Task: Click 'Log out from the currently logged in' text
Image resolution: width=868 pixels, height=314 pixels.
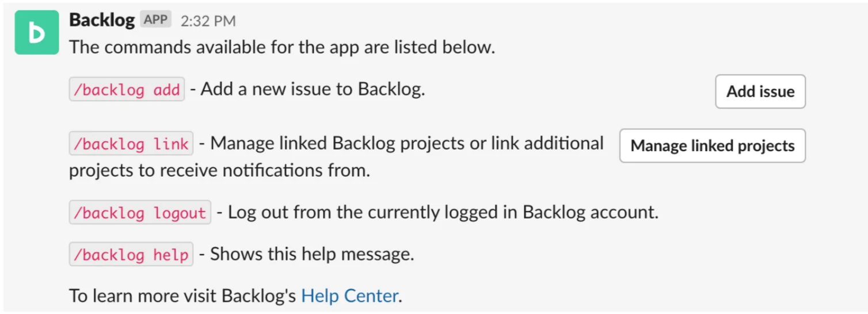Action: [374, 212]
